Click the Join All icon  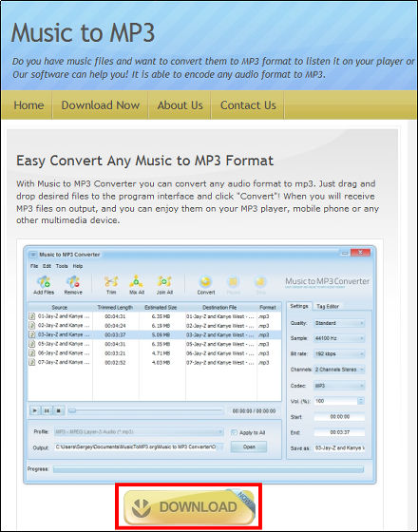[x=164, y=281]
